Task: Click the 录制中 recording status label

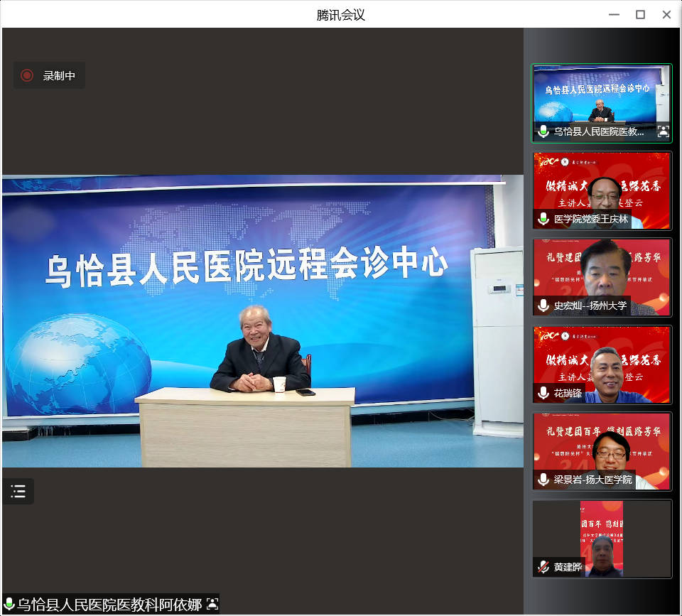Action: pyautogui.click(x=59, y=75)
